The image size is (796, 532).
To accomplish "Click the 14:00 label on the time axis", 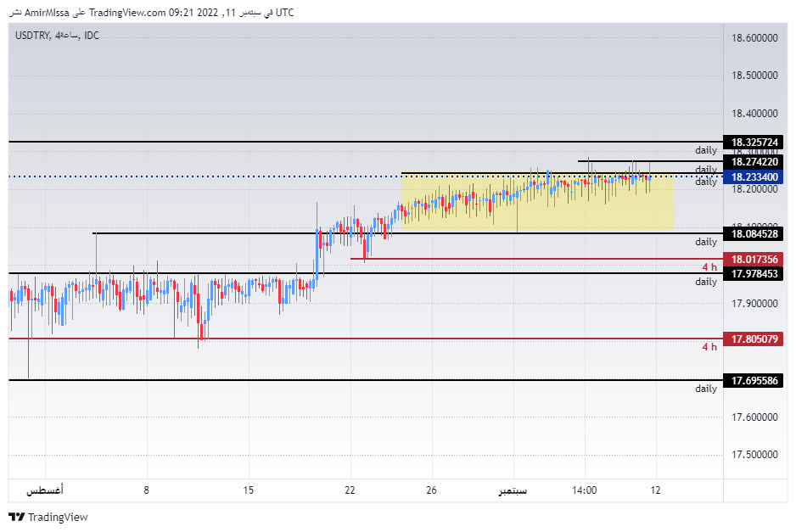I will [585, 490].
